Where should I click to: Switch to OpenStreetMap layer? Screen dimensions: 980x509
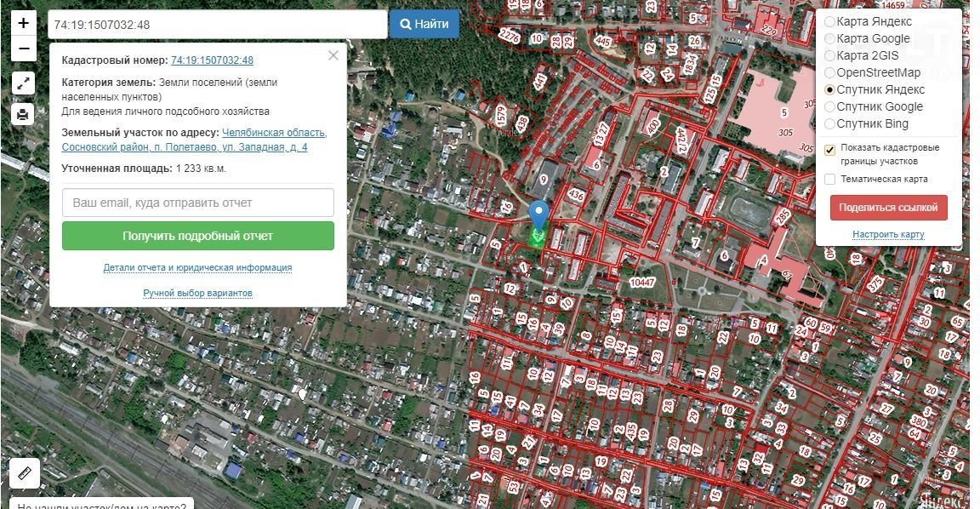(x=829, y=72)
